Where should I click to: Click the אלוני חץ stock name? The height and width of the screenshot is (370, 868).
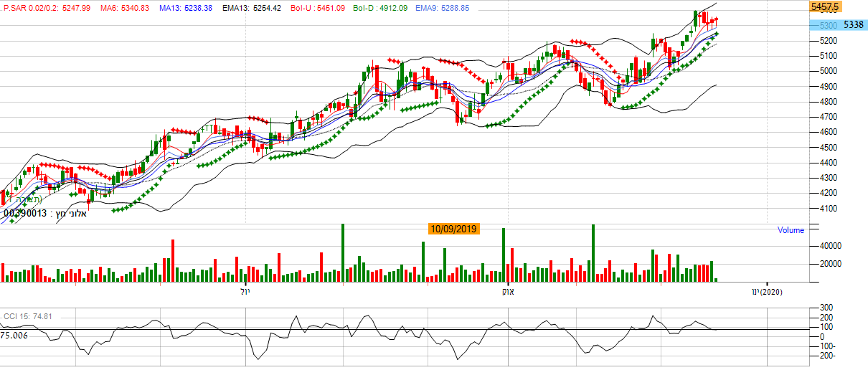click(70, 213)
